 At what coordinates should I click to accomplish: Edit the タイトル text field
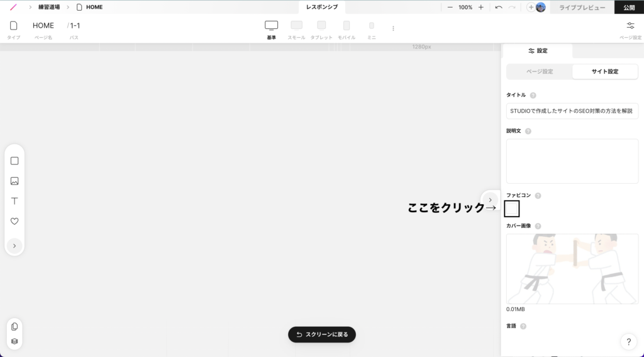pyautogui.click(x=572, y=111)
